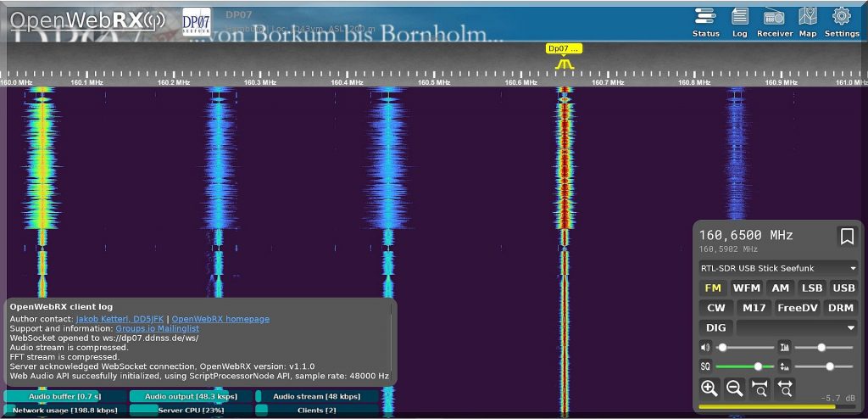Viewport: 868px width, 419px height.
Task: Expand the digital mode selection dropdown
Action: 797,327
